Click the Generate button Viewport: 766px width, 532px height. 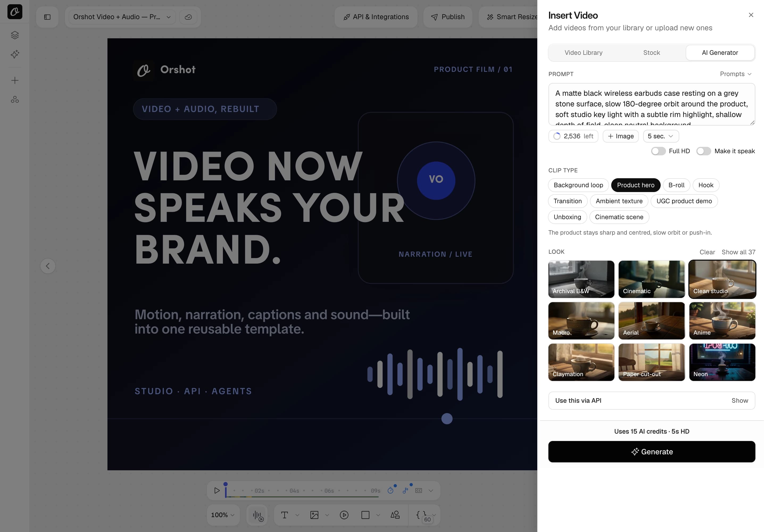[x=652, y=452]
